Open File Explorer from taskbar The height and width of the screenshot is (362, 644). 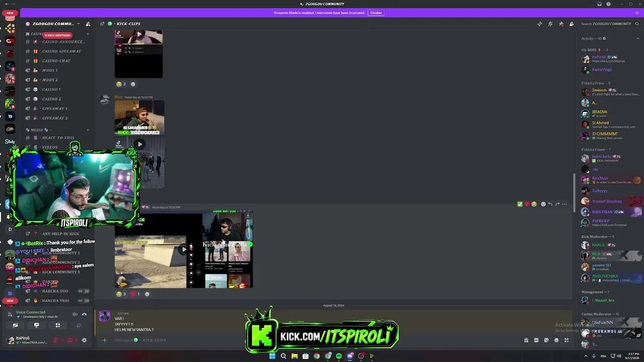pyautogui.click(x=294, y=356)
